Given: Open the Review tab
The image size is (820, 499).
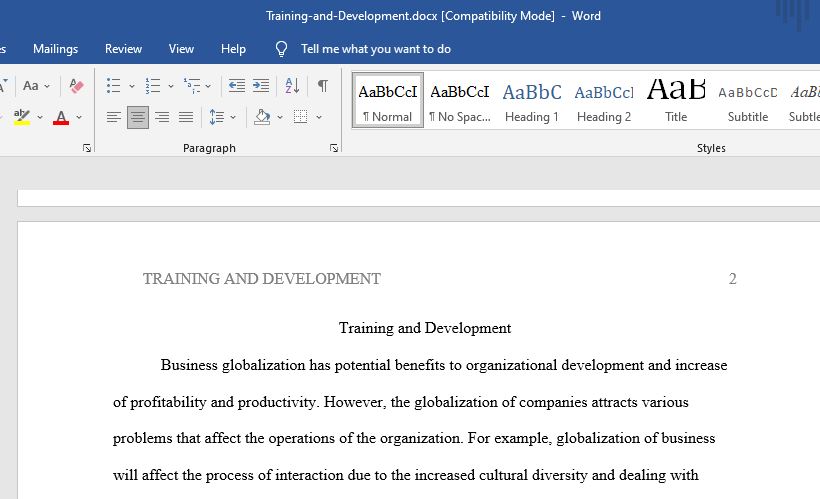Looking at the screenshot, I should [123, 49].
